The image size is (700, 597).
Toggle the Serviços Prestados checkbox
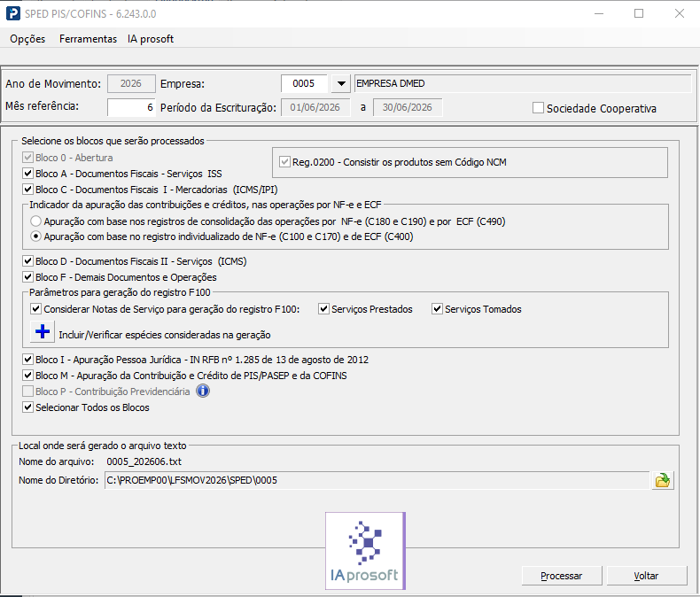click(x=323, y=309)
